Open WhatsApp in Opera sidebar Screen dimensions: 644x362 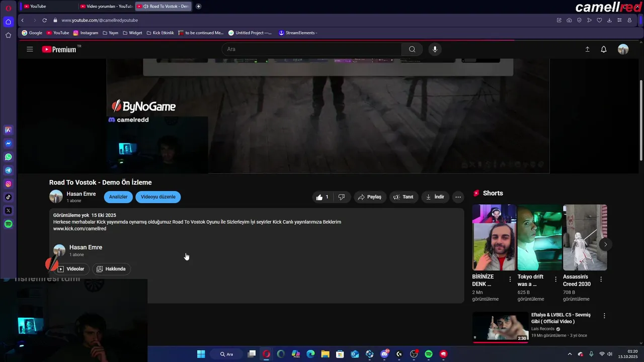(x=8, y=157)
